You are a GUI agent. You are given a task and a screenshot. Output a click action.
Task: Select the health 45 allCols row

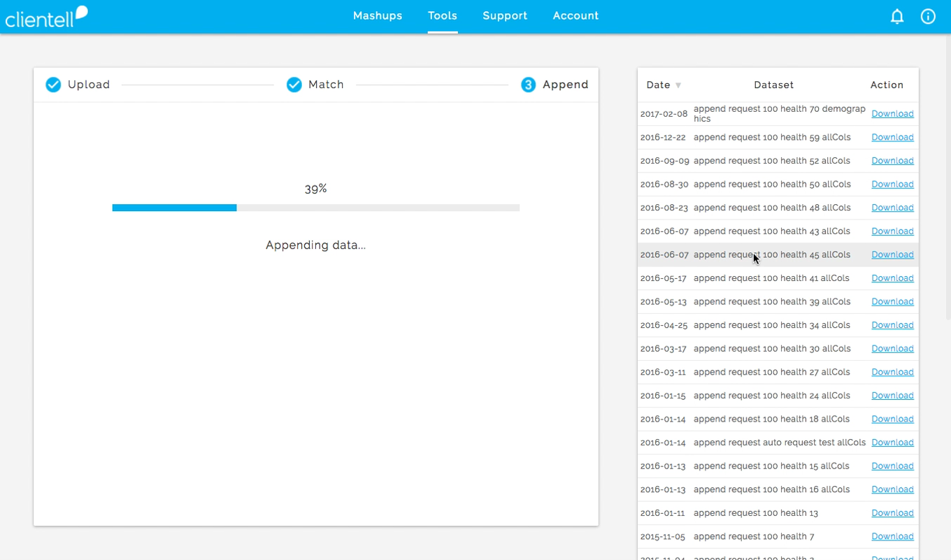coord(771,255)
